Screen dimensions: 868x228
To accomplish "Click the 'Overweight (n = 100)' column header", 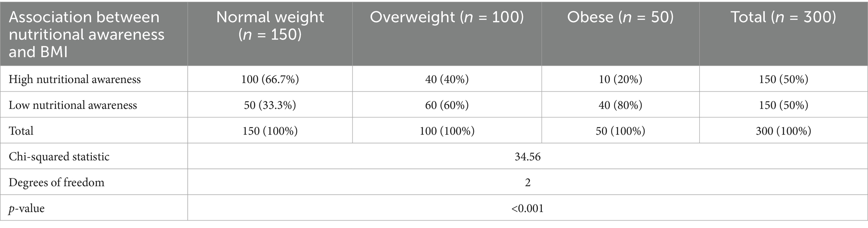I will (x=447, y=17).
